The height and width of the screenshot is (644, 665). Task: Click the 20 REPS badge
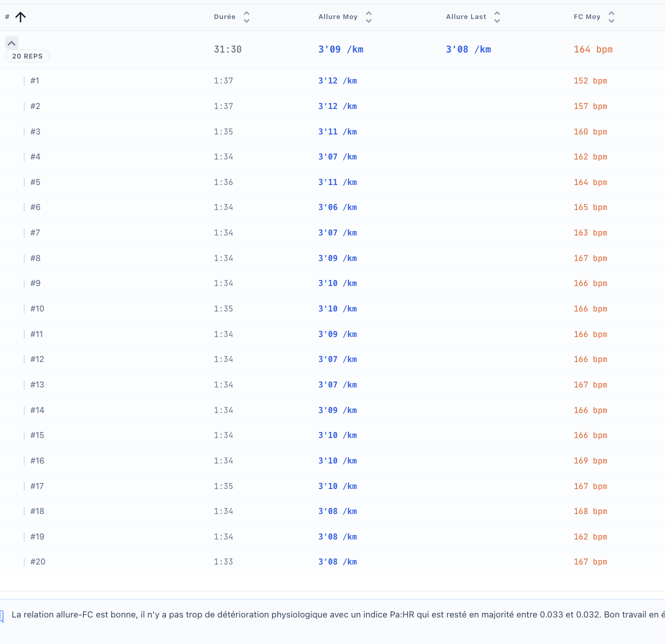coord(27,56)
